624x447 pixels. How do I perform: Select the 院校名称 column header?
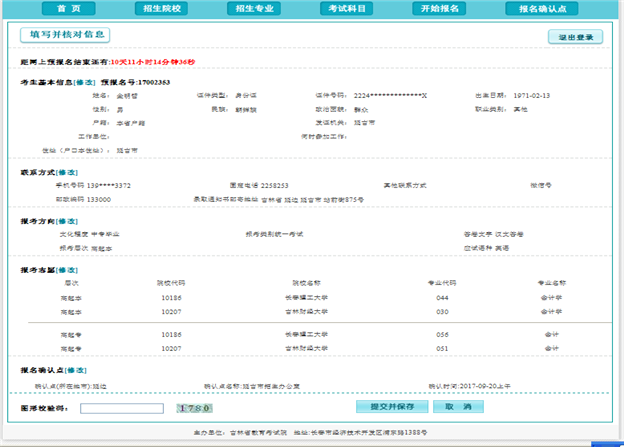[306, 283]
